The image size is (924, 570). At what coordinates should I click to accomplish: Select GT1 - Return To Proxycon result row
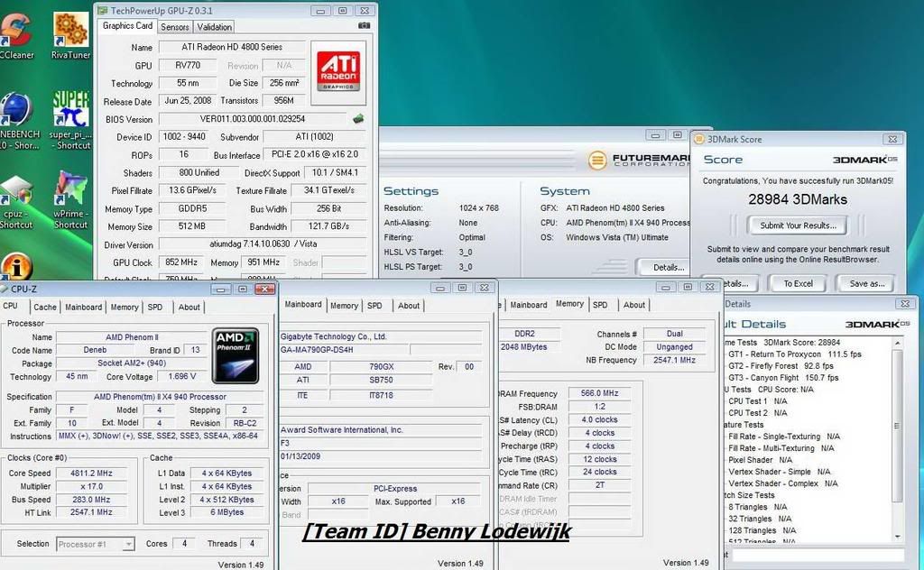pyautogui.click(x=794, y=354)
